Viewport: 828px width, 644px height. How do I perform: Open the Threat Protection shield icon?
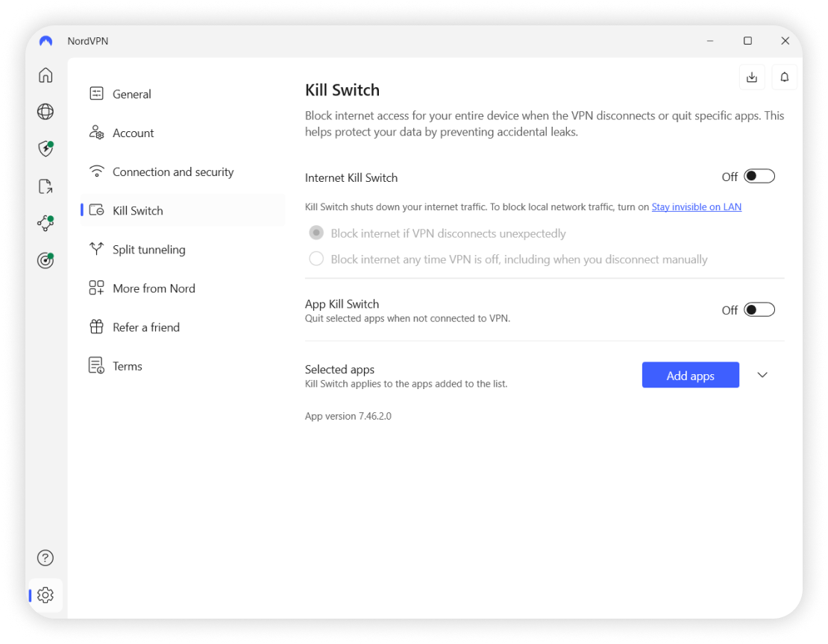click(x=46, y=148)
